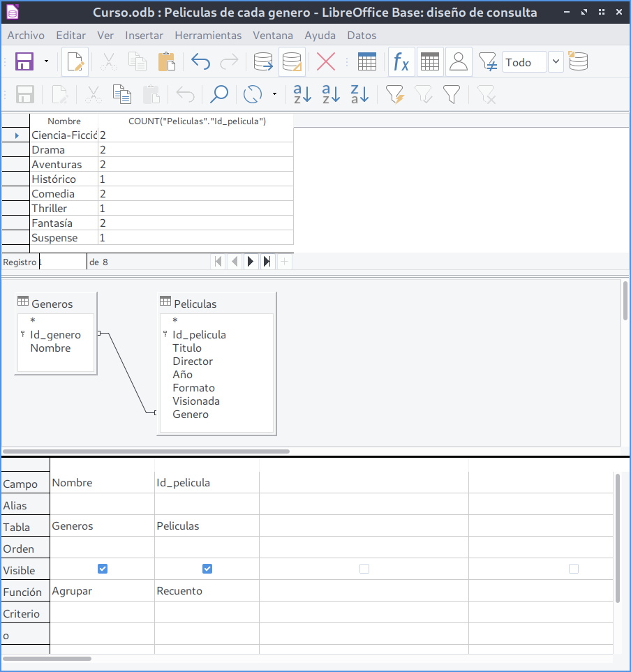
Task: Click the Función row label
Action: [x=25, y=592]
